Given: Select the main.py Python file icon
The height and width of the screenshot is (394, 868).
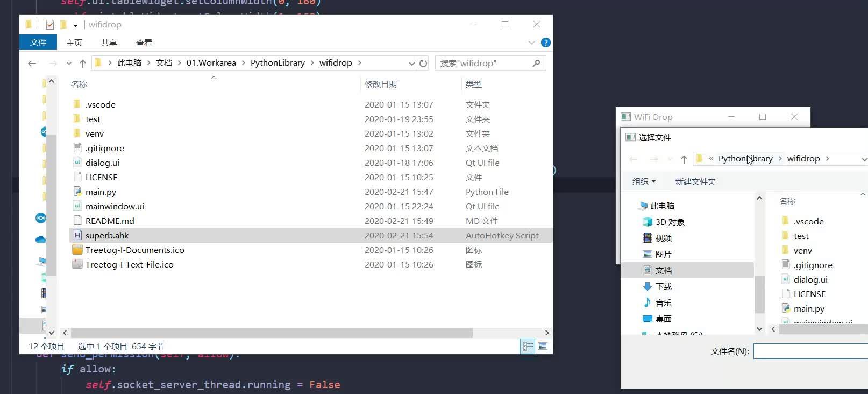Looking at the screenshot, I should click(77, 192).
